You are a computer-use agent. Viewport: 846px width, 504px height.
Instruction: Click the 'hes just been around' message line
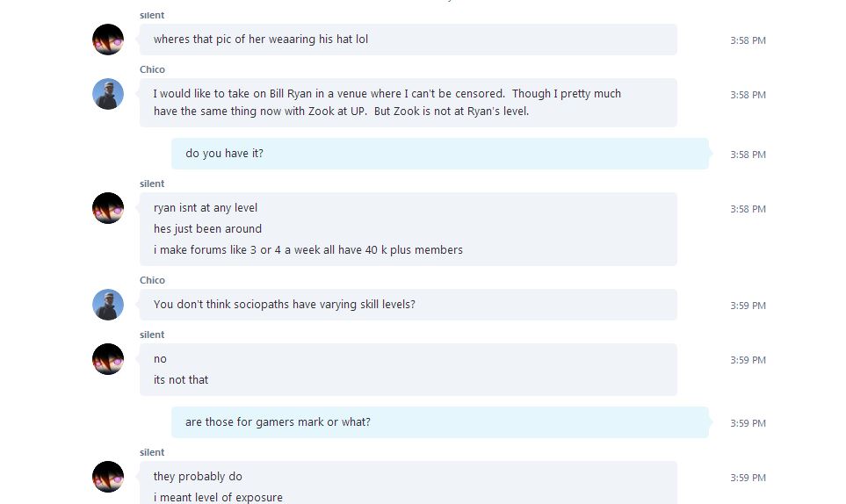coord(207,229)
